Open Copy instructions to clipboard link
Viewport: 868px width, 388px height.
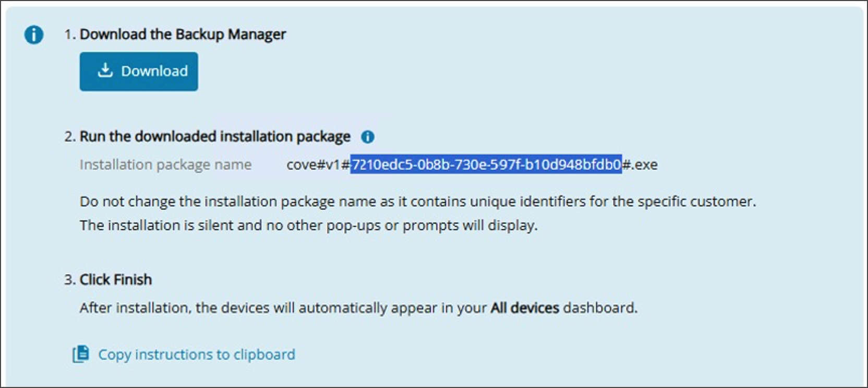196,355
